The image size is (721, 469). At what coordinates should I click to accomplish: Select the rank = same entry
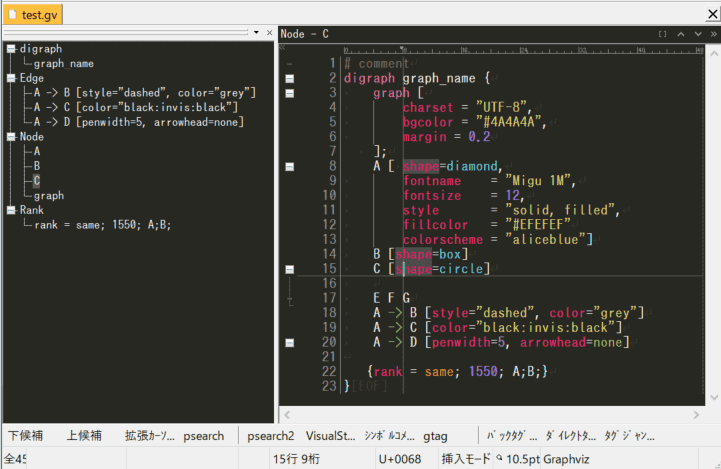(102, 225)
